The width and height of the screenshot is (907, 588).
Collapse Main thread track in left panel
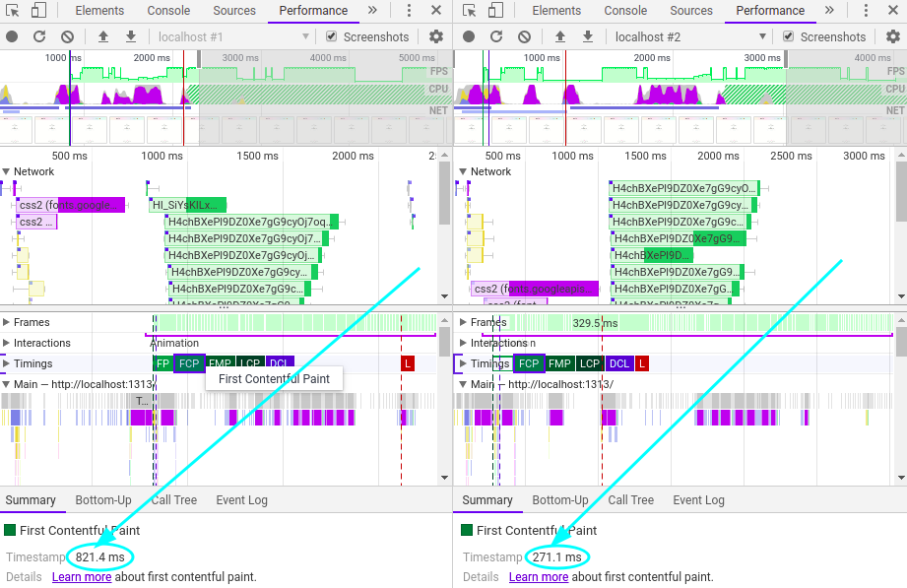click(6, 384)
